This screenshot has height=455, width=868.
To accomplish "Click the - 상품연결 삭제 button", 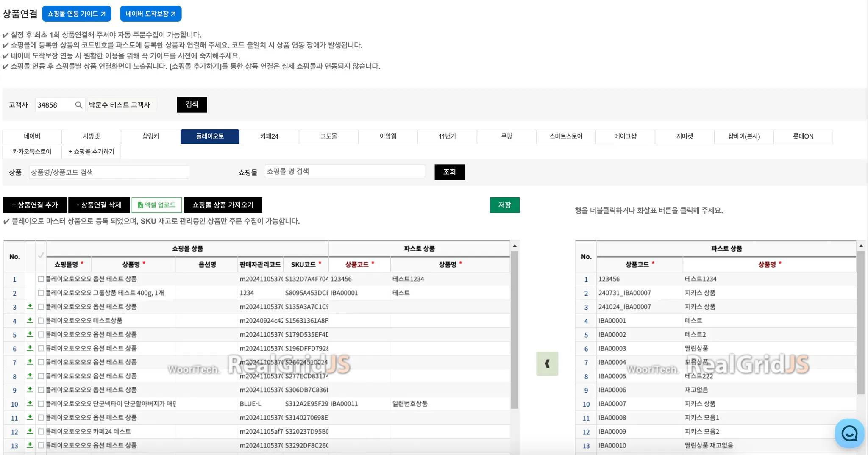I will (x=99, y=205).
